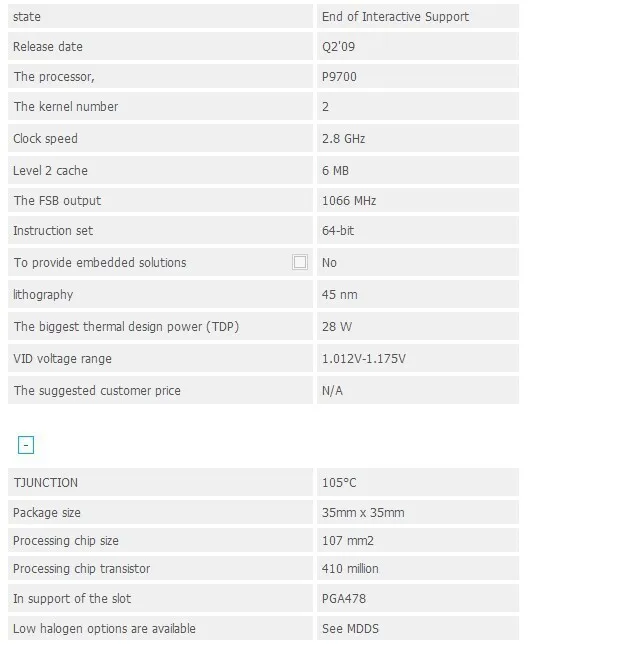Screen dimensions: 636x645
Task: Click the 2.8 GHz clock speed value
Action: point(343,139)
